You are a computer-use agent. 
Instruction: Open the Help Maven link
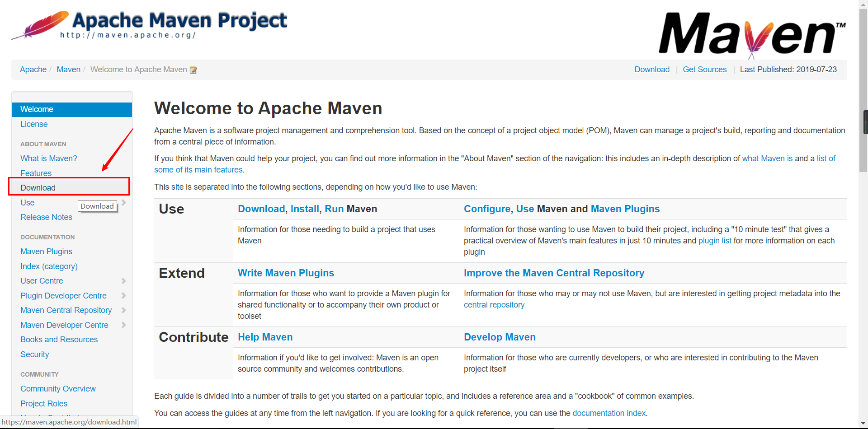265,337
